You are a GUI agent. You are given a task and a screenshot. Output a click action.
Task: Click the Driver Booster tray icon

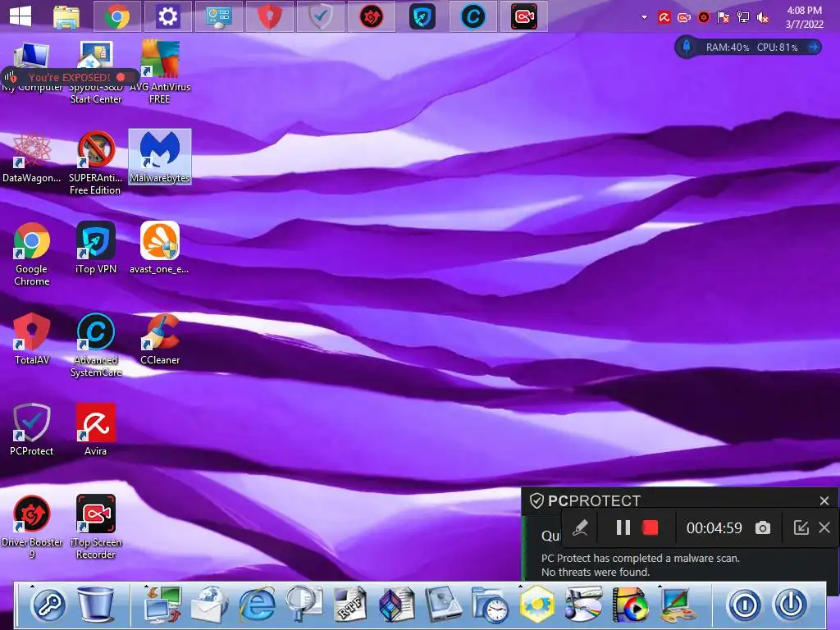pyautogui.click(x=704, y=18)
